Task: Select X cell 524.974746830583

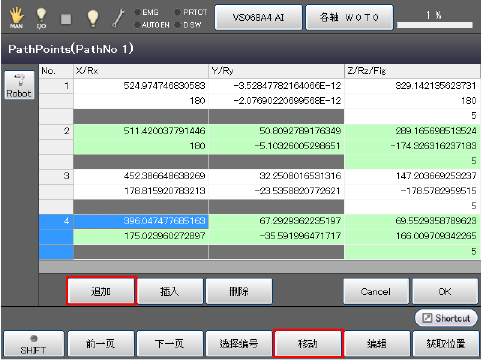Action: click(x=141, y=86)
